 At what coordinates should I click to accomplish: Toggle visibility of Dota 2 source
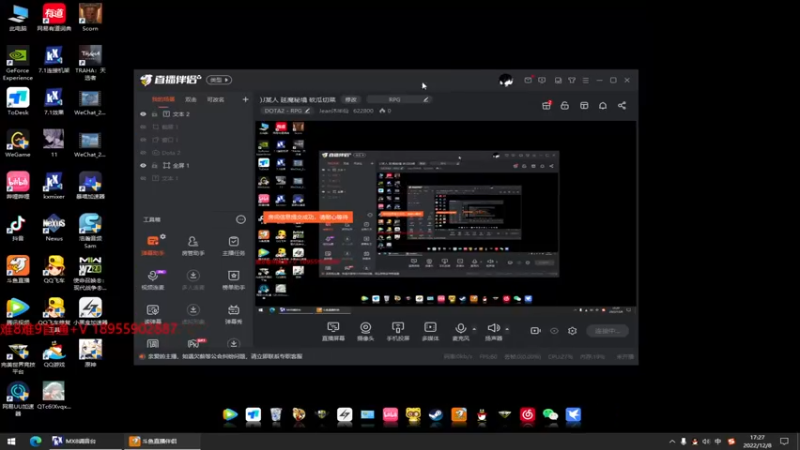click(x=143, y=153)
